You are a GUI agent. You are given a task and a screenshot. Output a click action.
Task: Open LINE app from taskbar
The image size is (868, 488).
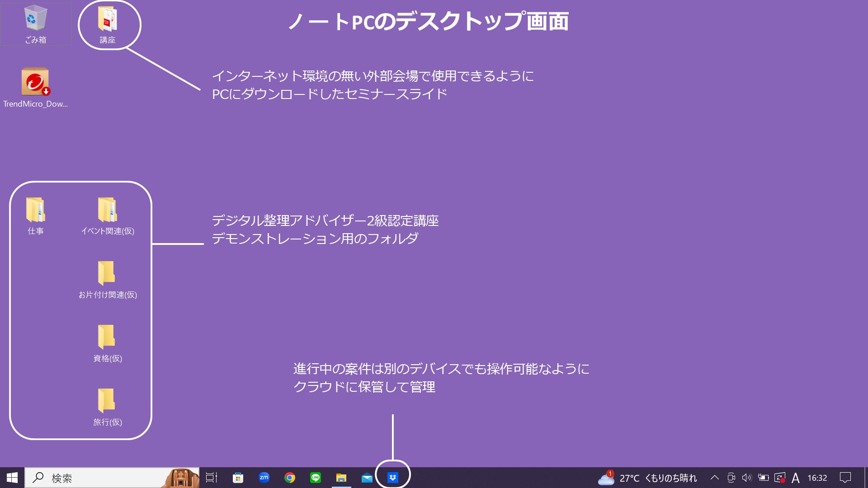(316, 478)
